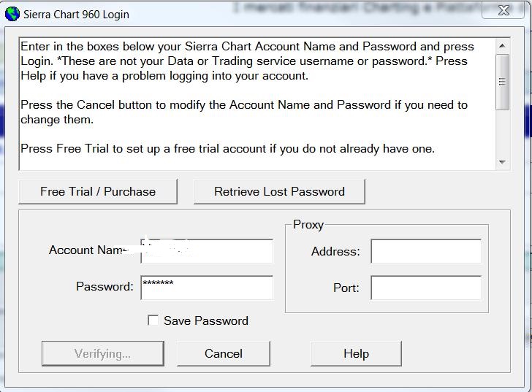This screenshot has height=392, width=532.
Task: Click the Proxy group box label
Action: click(x=308, y=225)
